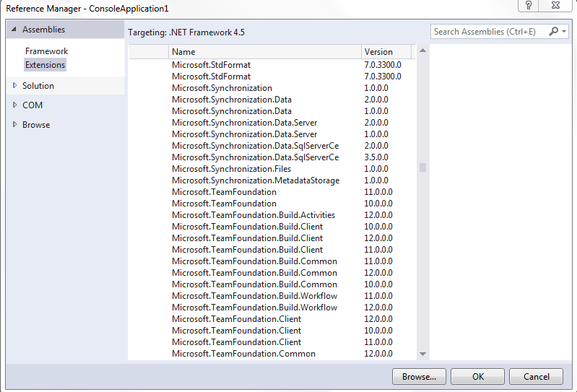Click the Browse... button
Image resolution: width=577 pixels, height=392 pixels.
[419, 377]
